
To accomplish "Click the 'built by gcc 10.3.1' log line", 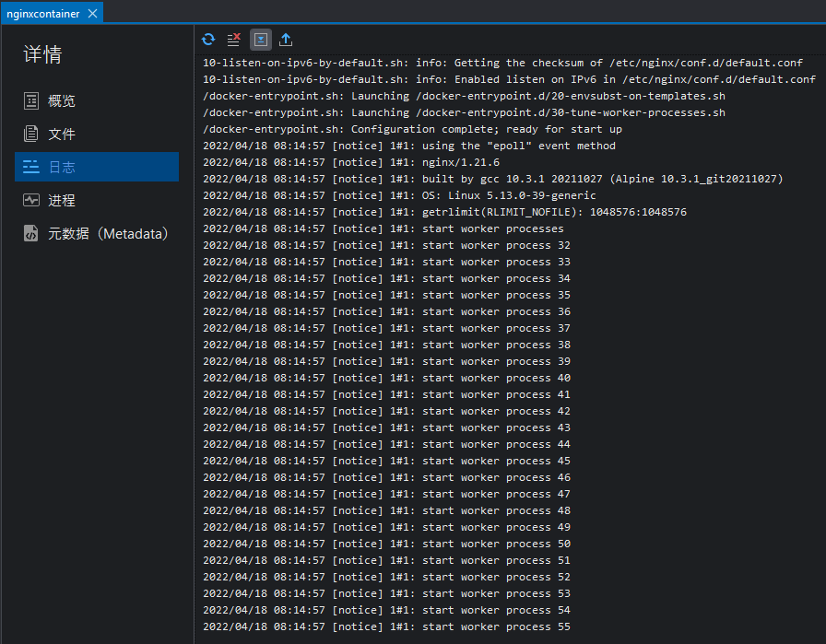I will (493, 179).
